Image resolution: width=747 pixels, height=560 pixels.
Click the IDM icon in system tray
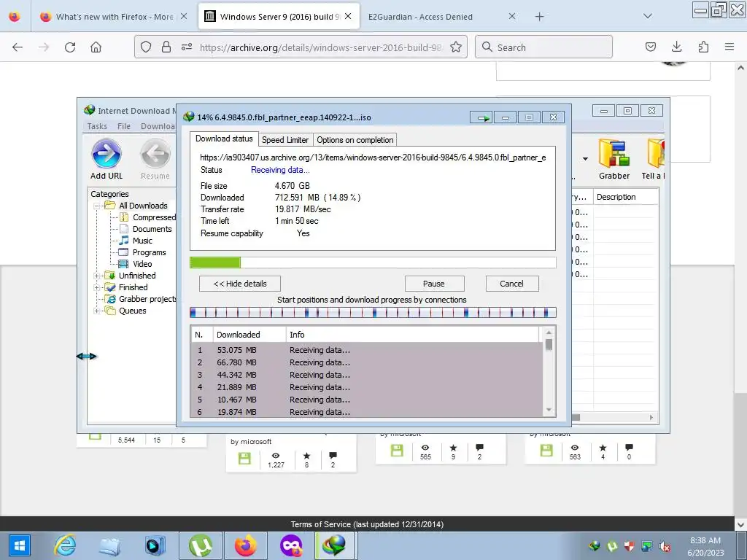[x=594, y=545]
